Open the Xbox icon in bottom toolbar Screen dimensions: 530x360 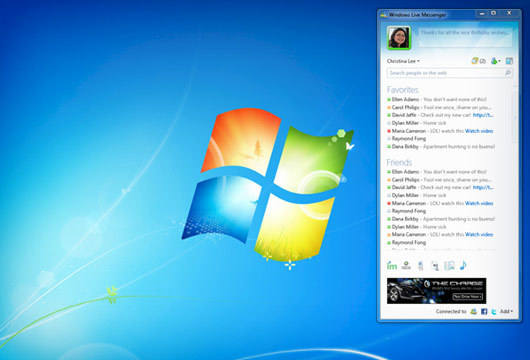[x=406, y=266]
